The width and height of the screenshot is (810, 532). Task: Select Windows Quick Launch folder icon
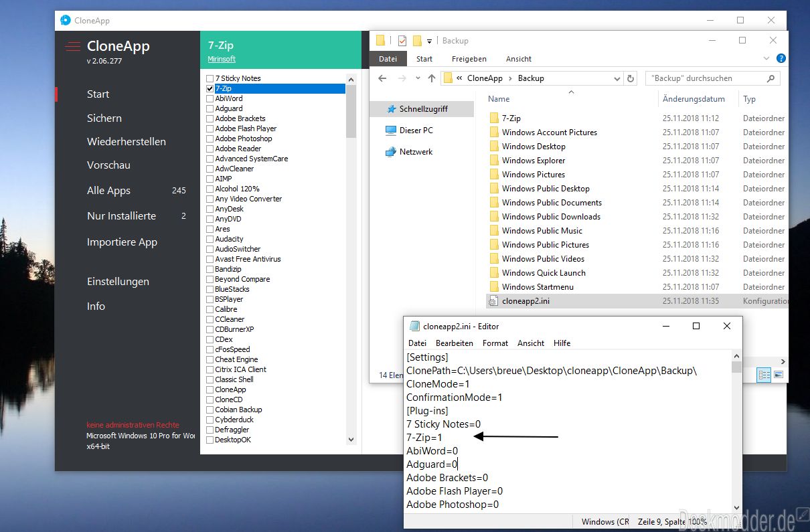[494, 273]
